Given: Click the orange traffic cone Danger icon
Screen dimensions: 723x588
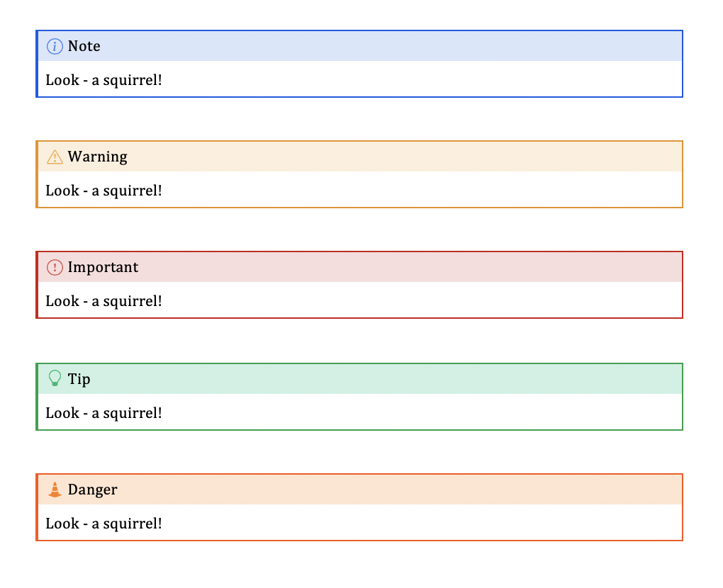Looking at the screenshot, I should (55, 490).
